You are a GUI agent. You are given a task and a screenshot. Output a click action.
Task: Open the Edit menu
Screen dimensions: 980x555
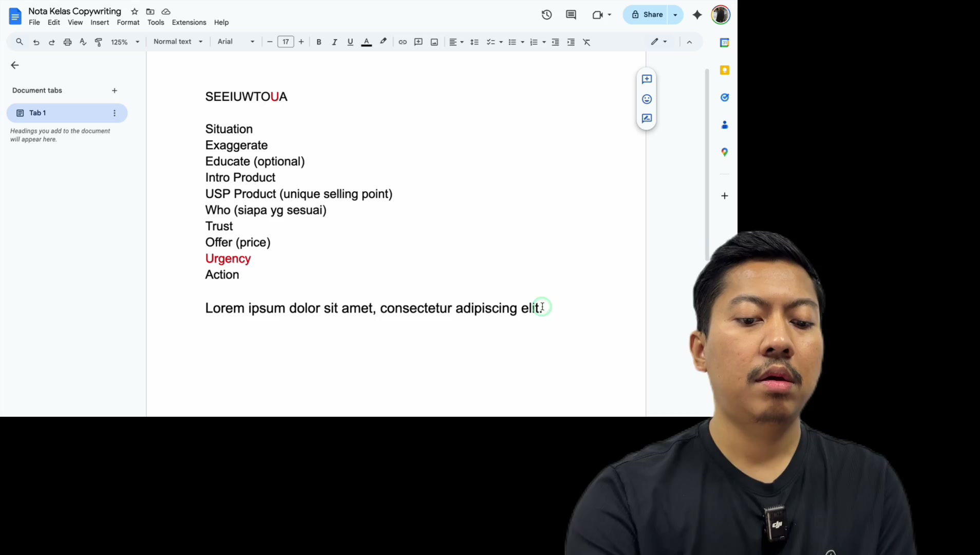click(54, 23)
